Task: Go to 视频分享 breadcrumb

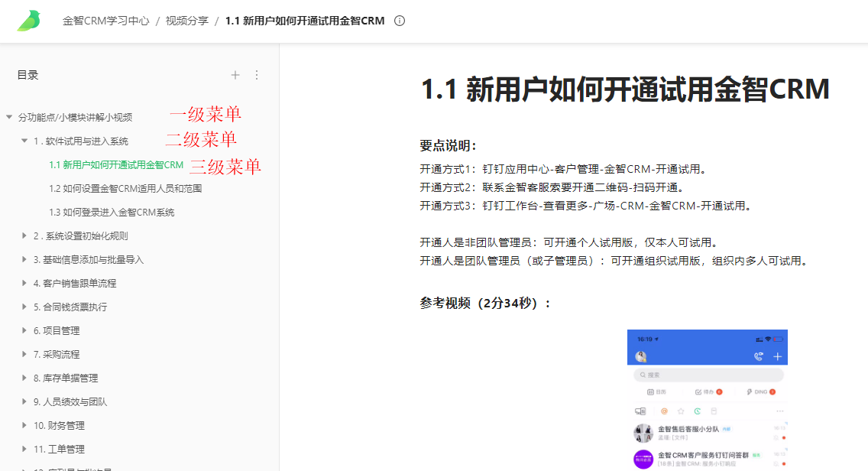Action: tap(187, 21)
